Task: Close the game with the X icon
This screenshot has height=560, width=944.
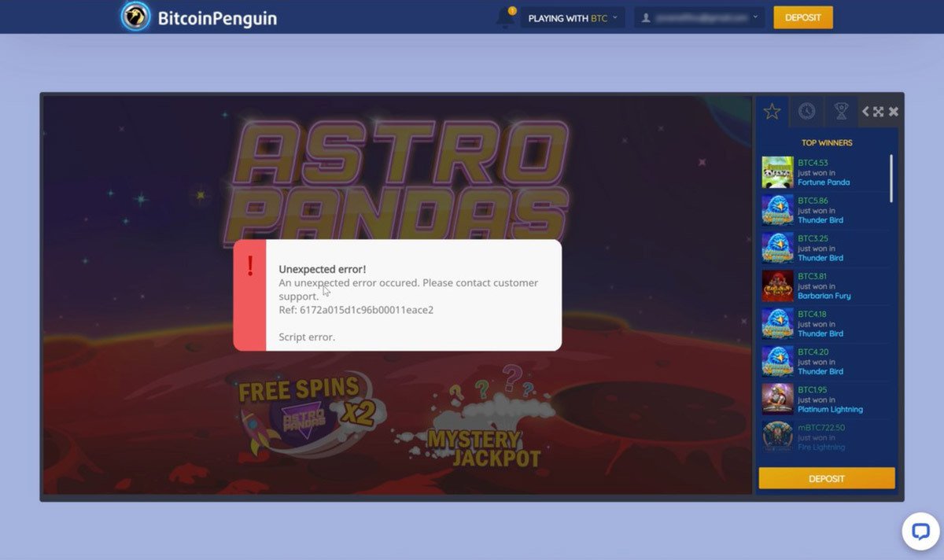Action: tap(894, 112)
